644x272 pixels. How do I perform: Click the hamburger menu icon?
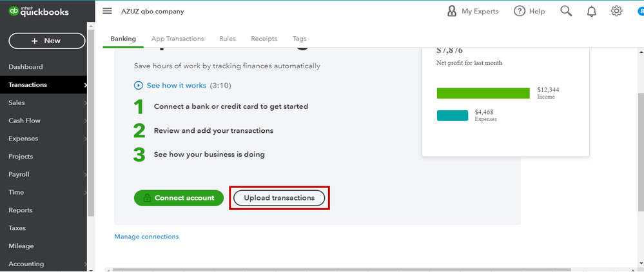point(108,11)
